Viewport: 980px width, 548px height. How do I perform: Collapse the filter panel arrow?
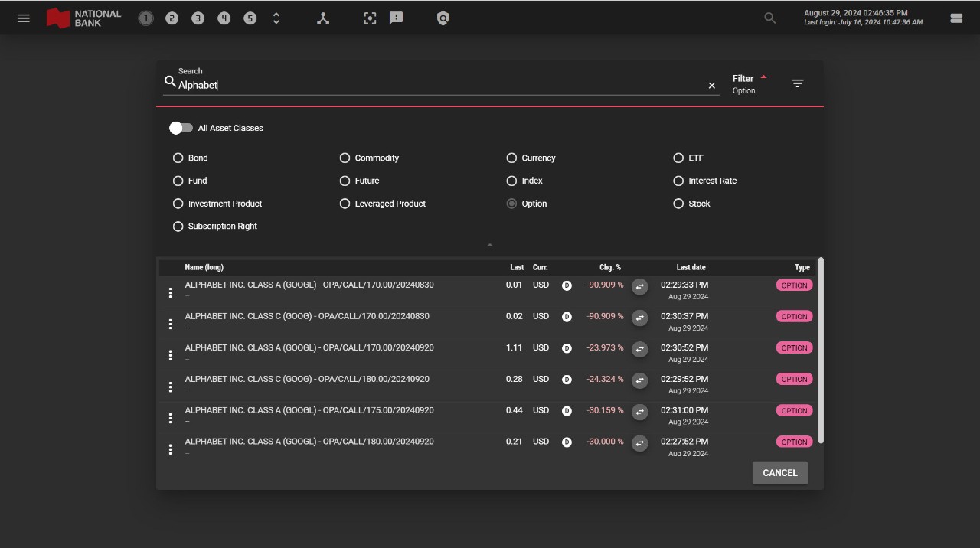pos(490,245)
